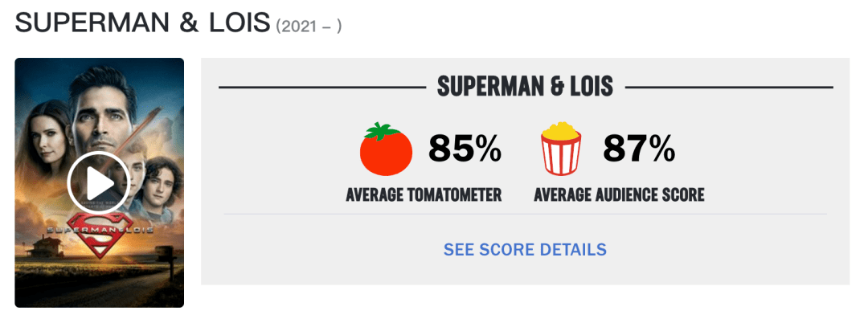Play the Superman & Lois trailer

[x=99, y=183]
